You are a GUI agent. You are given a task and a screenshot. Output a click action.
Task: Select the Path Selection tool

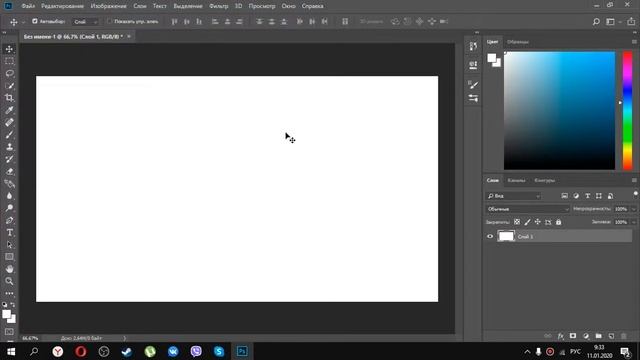tap(9, 245)
